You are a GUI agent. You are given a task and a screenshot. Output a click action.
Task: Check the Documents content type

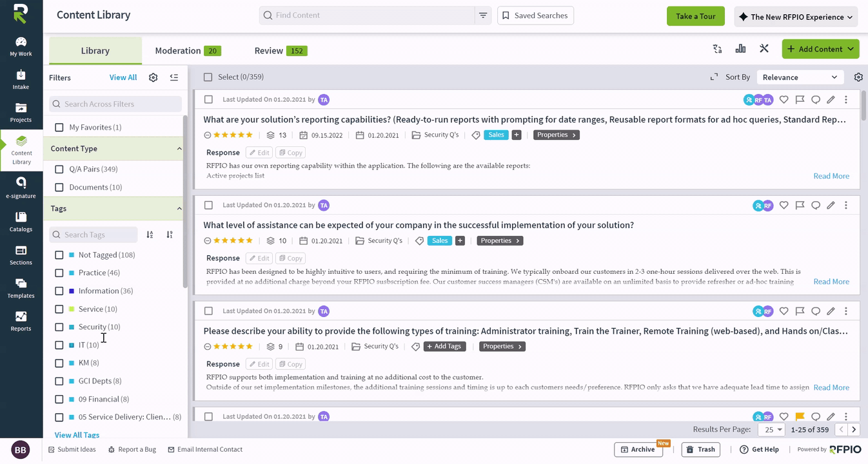(59, 188)
